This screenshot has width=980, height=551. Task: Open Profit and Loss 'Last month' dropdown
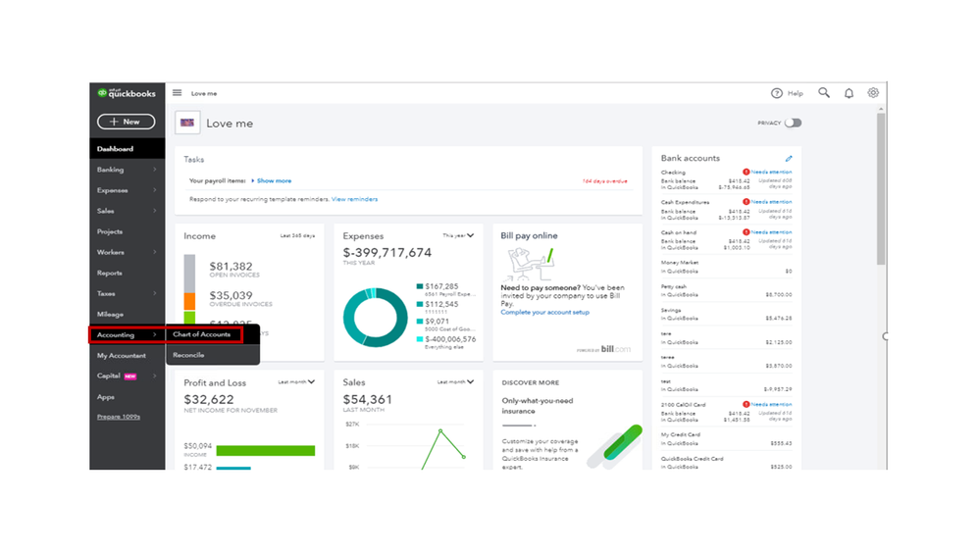click(296, 381)
